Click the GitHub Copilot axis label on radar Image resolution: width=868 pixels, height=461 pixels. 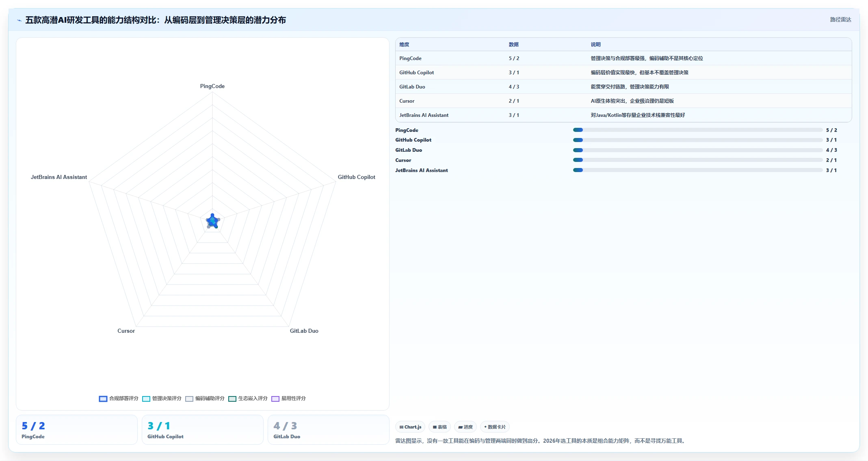(x=356, y=177)
